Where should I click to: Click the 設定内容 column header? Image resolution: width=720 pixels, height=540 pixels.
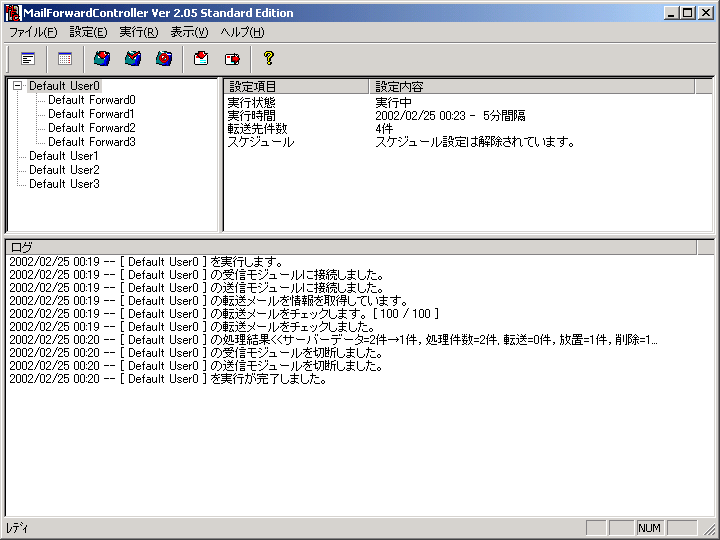(532, 86)
